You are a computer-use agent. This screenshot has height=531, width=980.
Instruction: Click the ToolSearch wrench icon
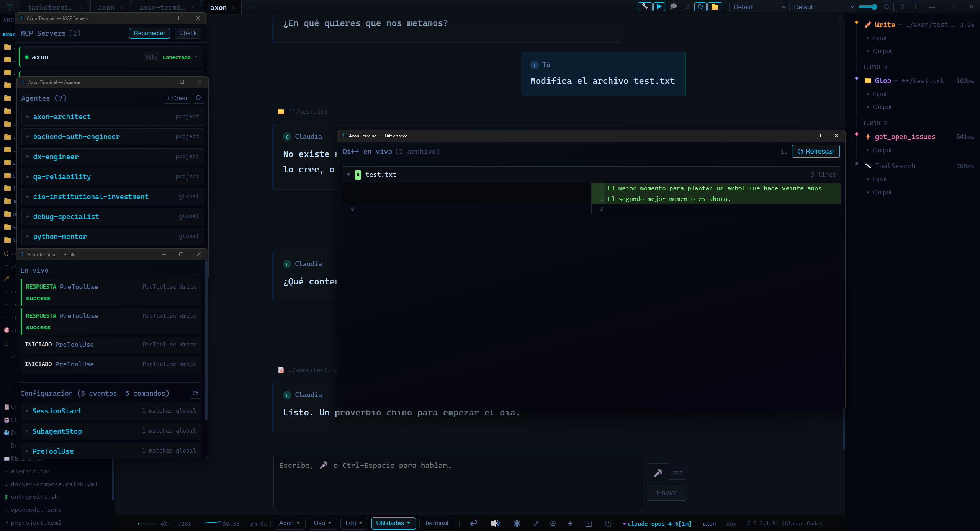[x=868, y=166]
